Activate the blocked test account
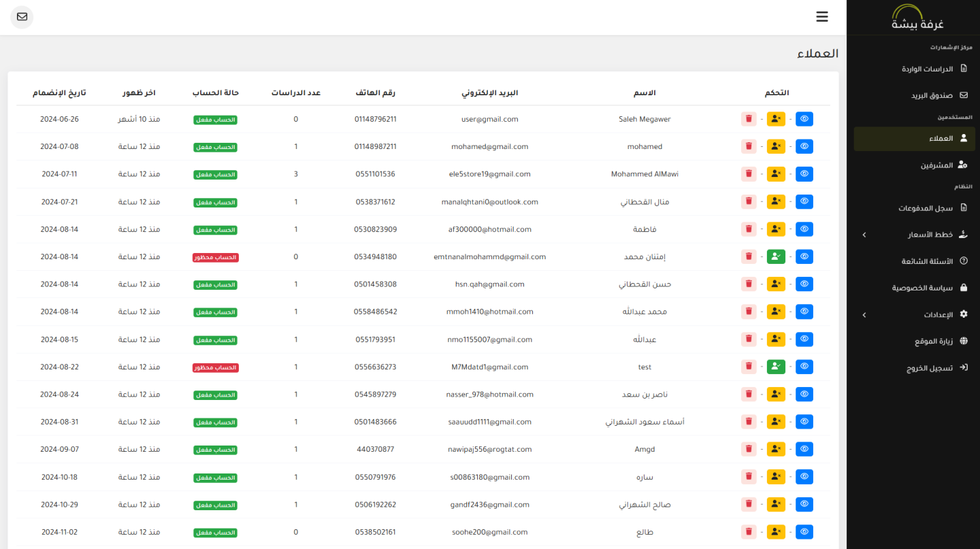This screenshot has height=549, width=980. [x=776, y=367]
